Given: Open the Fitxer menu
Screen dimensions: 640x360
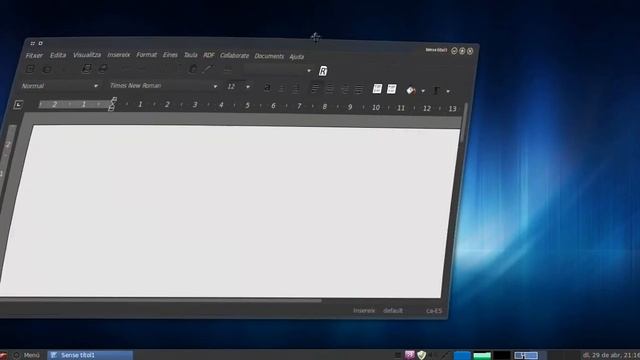Looking at the screenshot, I should point(34,55).
